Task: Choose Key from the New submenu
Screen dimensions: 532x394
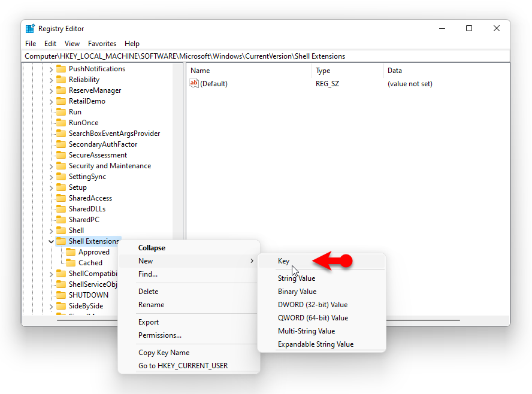Action: [322, 261]
